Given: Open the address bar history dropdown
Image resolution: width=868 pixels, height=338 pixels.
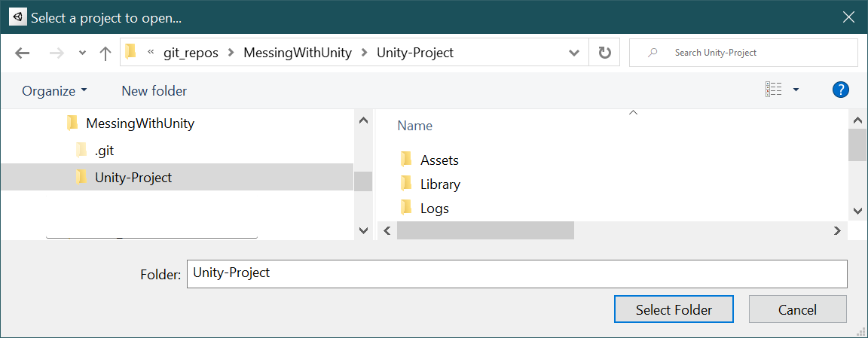Looking at the screenshot, I should (574, 53).
